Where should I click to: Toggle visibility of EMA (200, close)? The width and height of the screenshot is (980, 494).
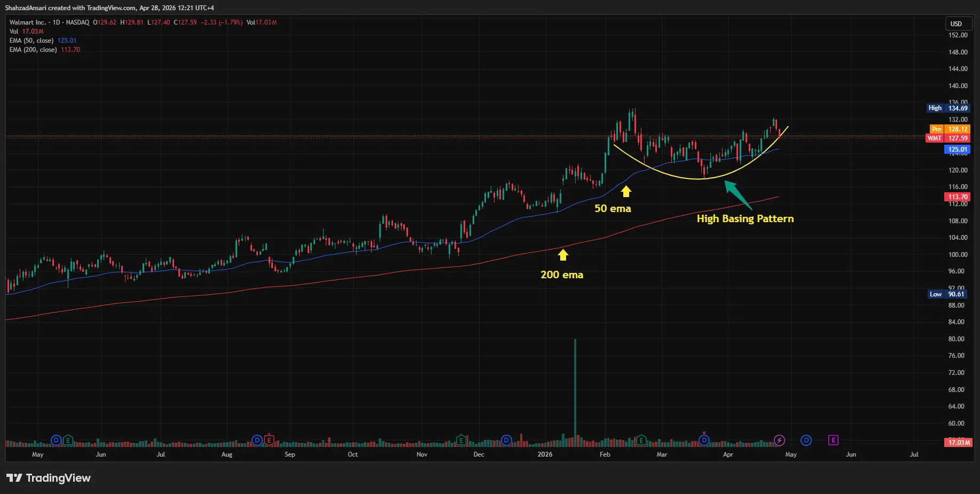33,49
